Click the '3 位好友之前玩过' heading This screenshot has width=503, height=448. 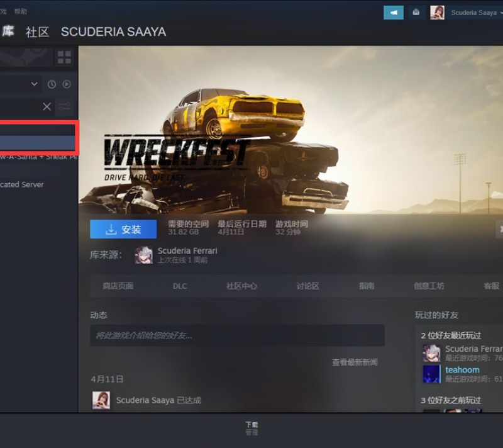click(x=451, y=400)
